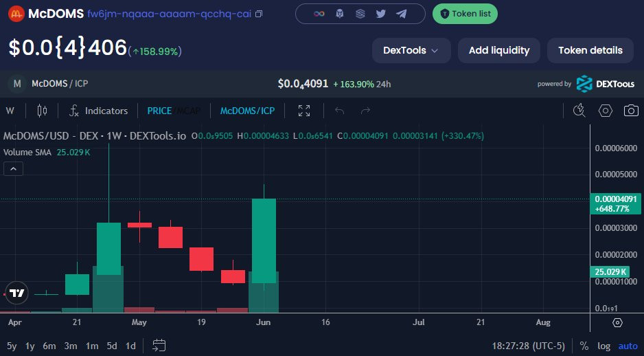Toggle auto scale

(x=628, y=346)
